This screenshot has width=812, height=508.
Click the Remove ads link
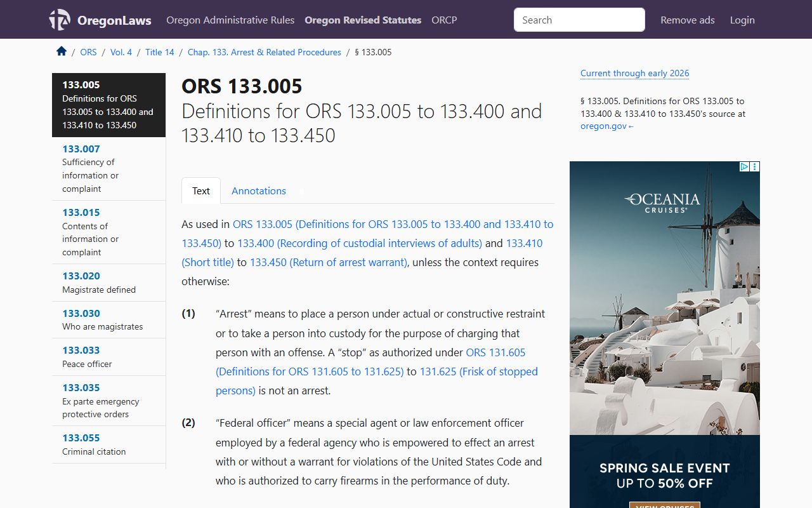pyautogui.click(x=688, y=20)
